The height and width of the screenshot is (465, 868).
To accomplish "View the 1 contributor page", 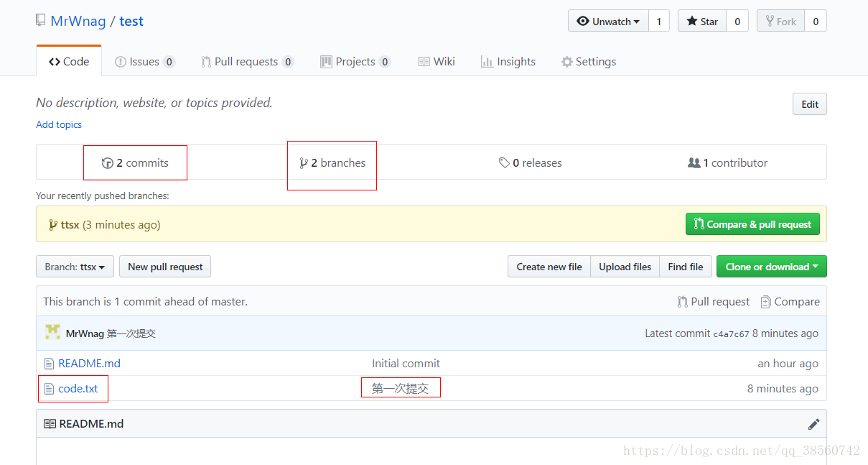I will (x=728, y=163).
